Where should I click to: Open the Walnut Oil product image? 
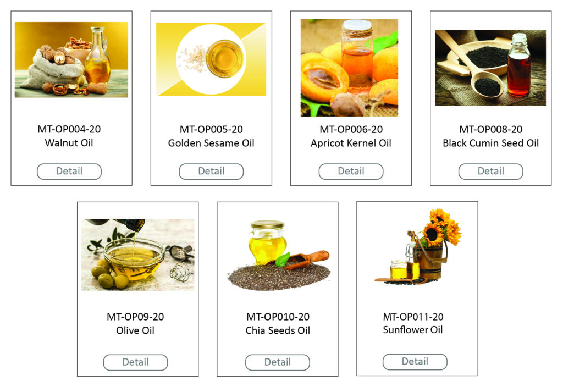[71, 59]
